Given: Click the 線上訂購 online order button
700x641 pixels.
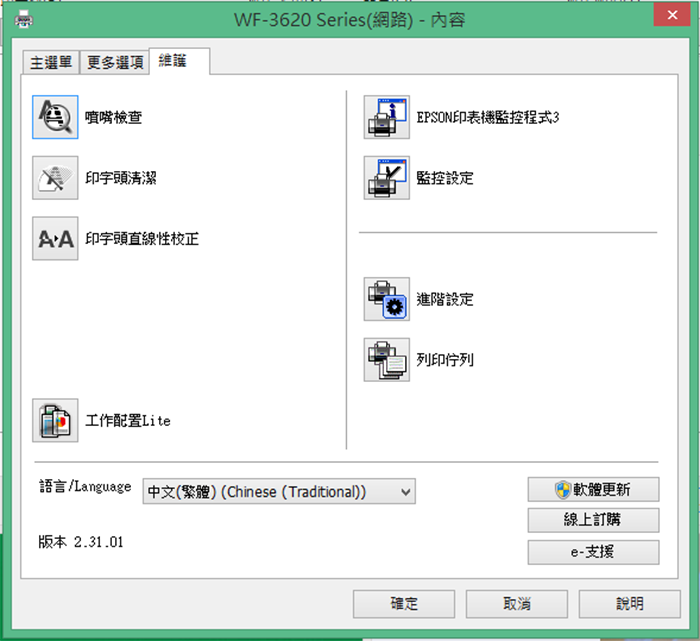Looking at the screenshot, I should point(593,520).
